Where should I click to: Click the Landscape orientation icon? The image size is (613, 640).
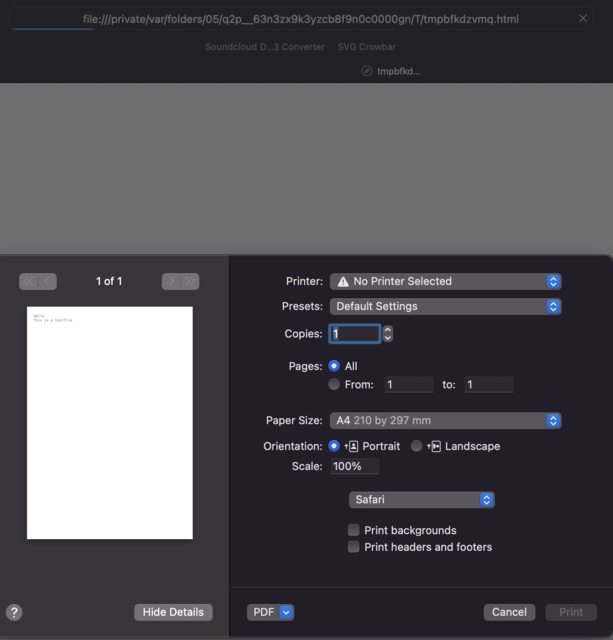tap(434, 447)
